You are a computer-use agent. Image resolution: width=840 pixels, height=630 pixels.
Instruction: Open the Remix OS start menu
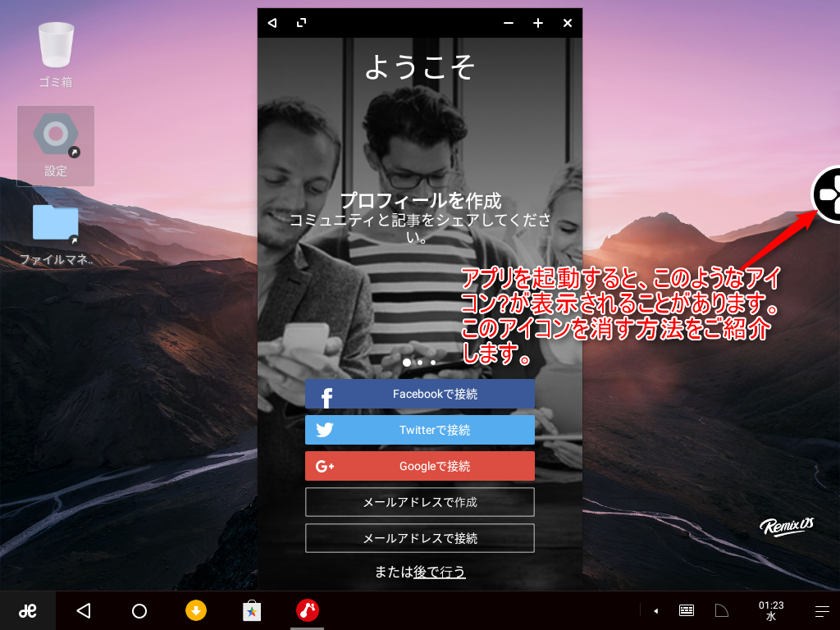coord(28,610)
